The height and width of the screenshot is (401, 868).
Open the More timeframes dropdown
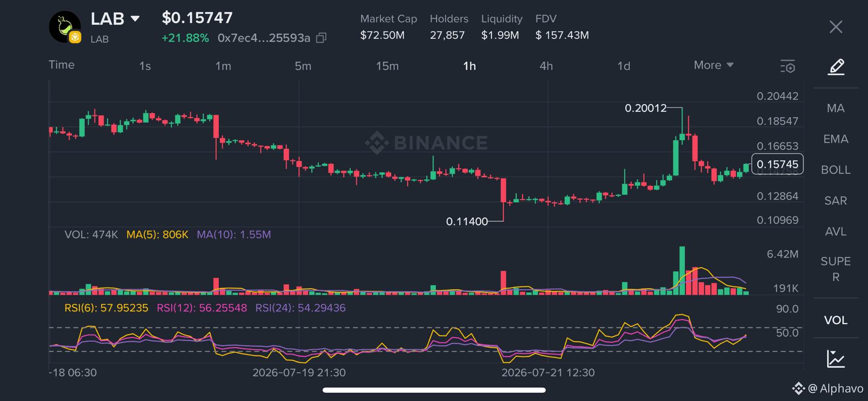713,65
